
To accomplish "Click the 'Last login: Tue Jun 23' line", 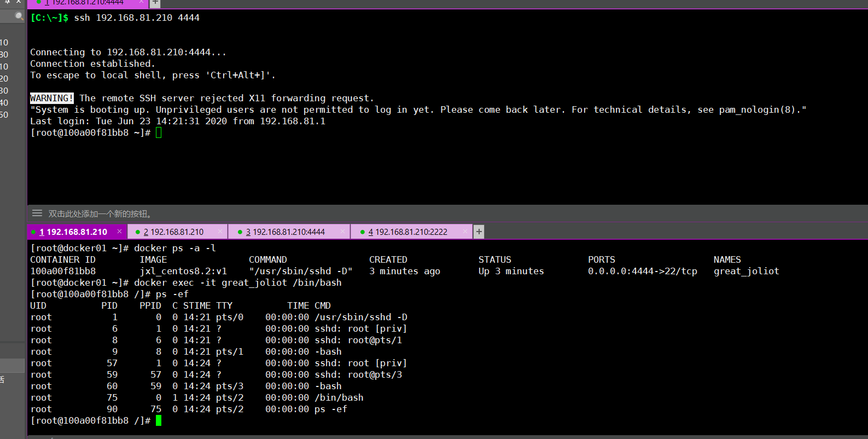I will pyautogui.click(x=178, y=121).
